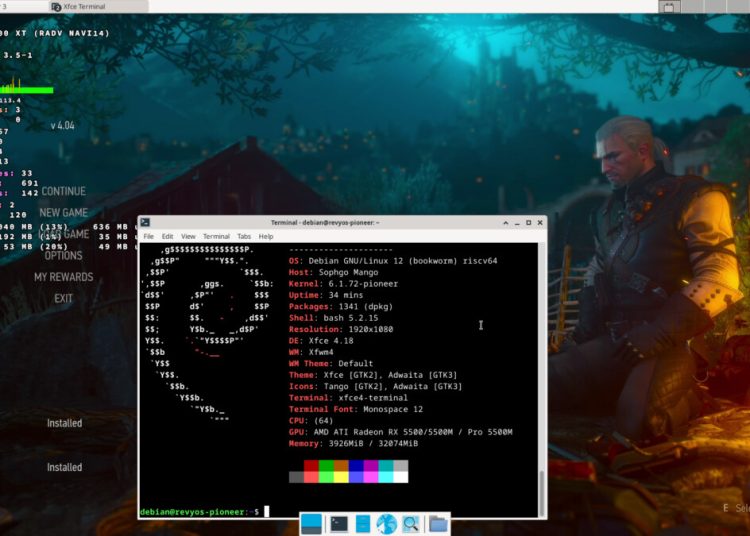
Task: Click the 'Packages: 1341 (dpkg)' line
Action: tap(341, 307)
